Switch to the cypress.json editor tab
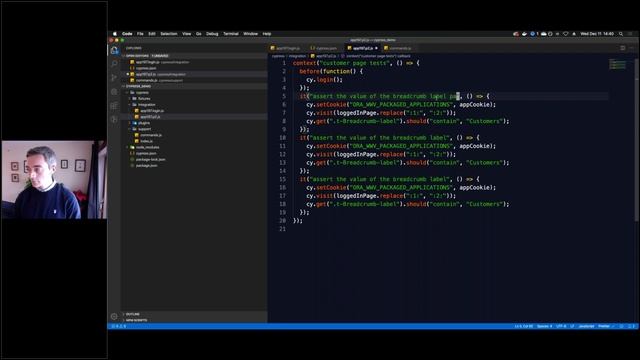 (x=325, y=48)
